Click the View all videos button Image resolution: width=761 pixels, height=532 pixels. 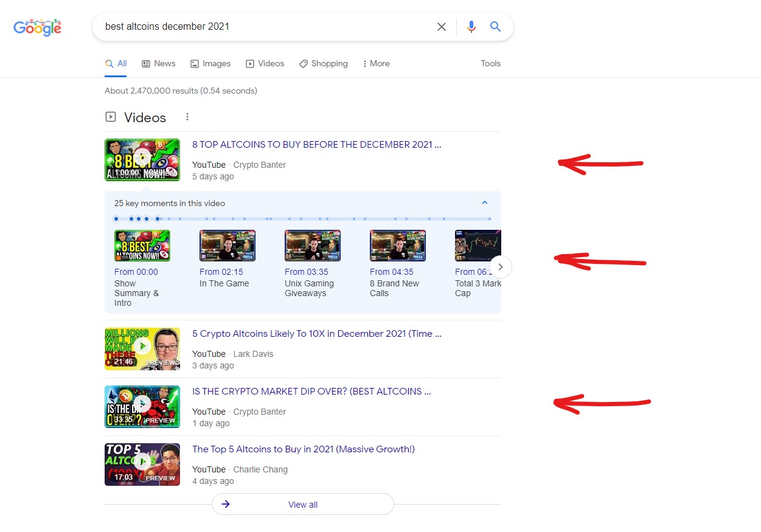point(303,505)
